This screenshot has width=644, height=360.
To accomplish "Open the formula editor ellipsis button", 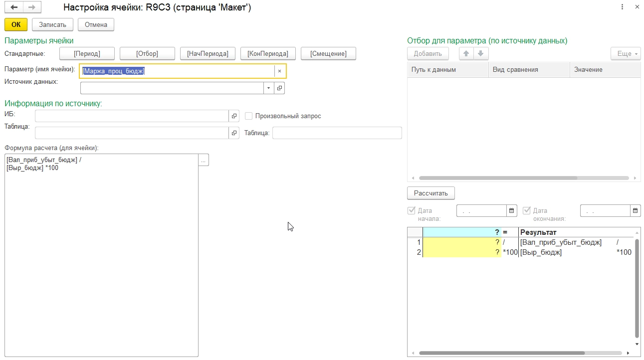I will tap(203, 160).
